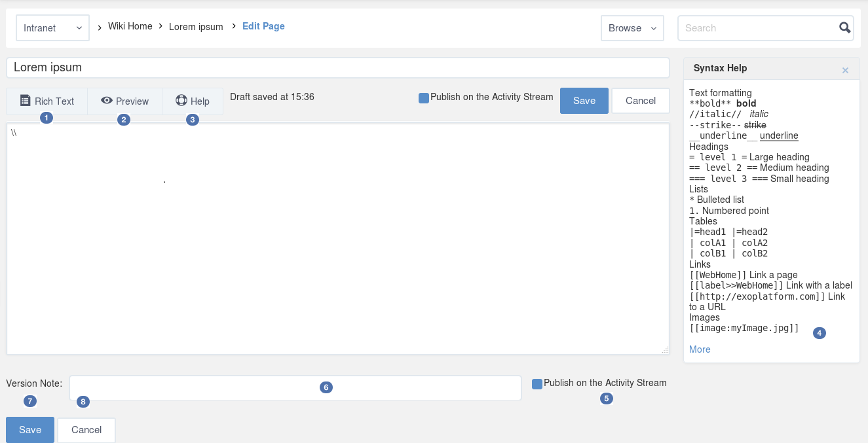868x443 pixels.
Task: Click the '* Bulleted list' syntax line
Action: click(x=717, y=200)
